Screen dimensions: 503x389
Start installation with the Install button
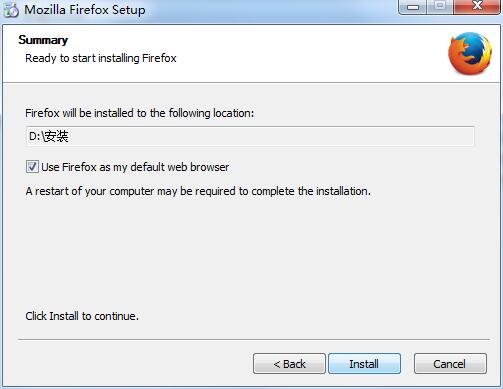click(x=364, y=363)
